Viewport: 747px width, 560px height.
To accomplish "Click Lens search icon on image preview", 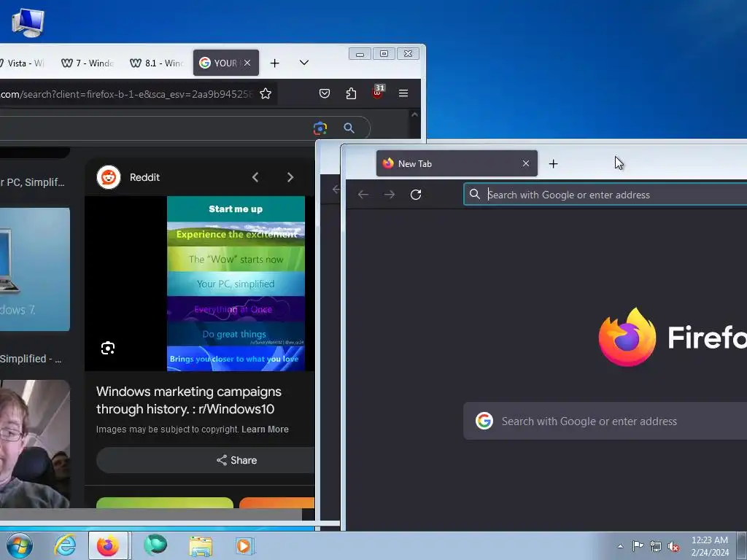I will [108, 348].
